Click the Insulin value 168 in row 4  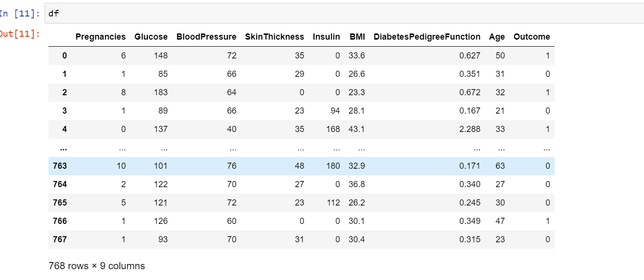333,129
